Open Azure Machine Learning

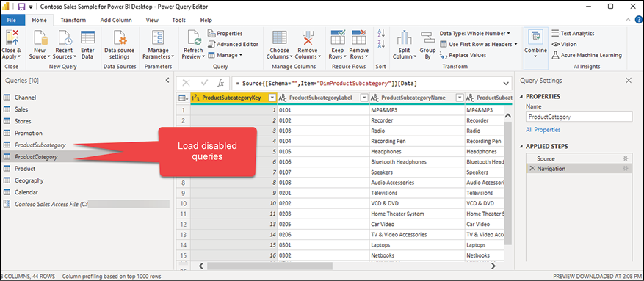click(x=587, y=55)
